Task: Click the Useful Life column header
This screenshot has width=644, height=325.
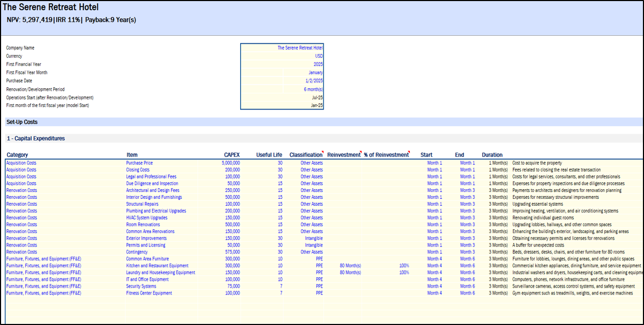Action: (x=269, y=155)
